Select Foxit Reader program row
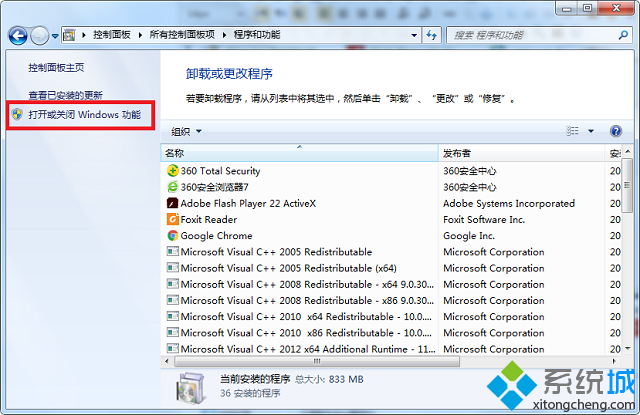 coord(391,220)
